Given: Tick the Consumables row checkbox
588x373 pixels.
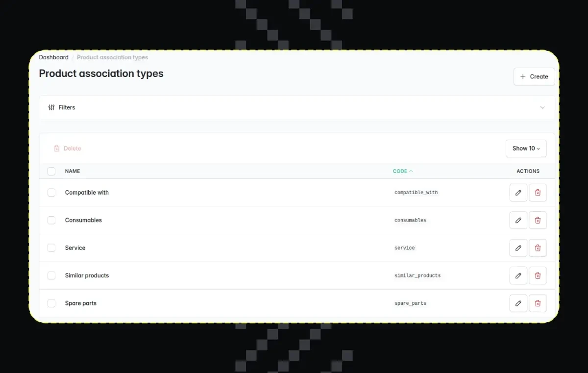Looking at the screenshot, I should (51, 220).
